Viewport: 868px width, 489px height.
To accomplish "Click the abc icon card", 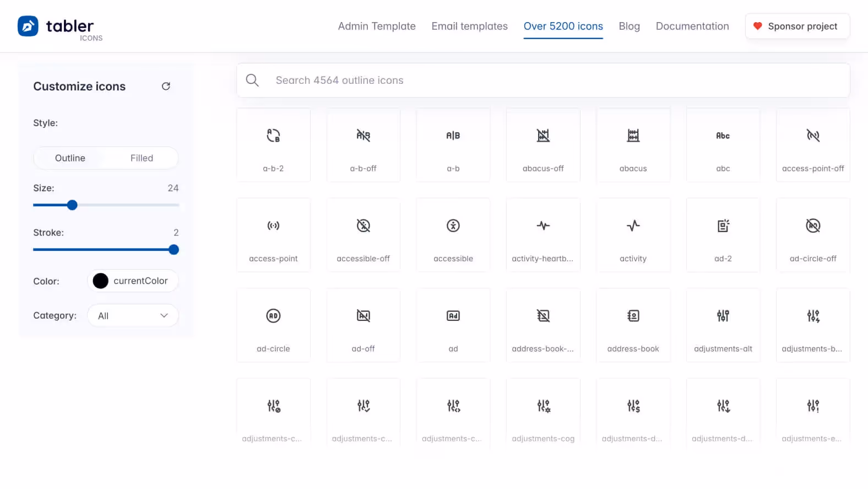I will (723, 145).
